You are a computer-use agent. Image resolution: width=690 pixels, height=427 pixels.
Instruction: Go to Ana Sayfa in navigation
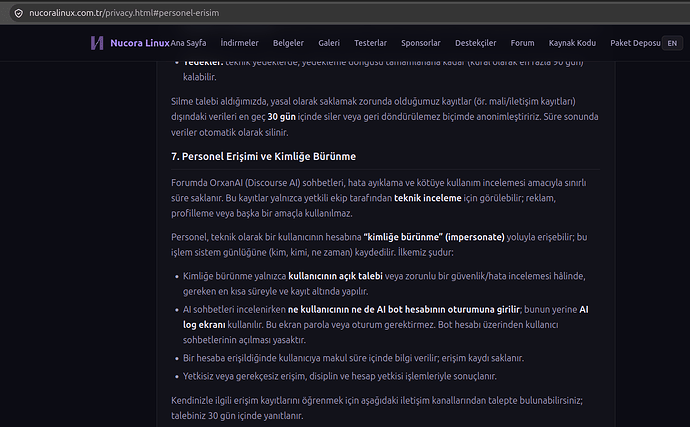pos(188,43)
